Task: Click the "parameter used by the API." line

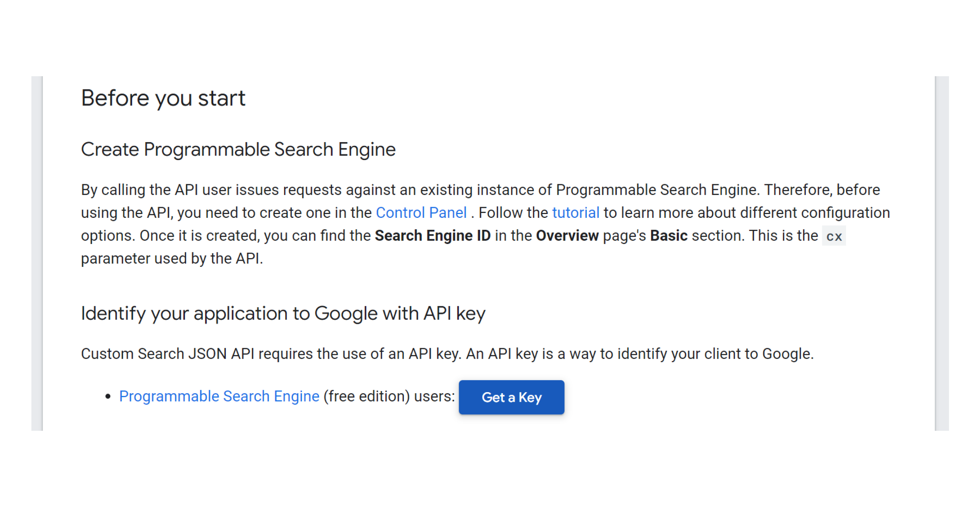Action: (172, 258)
